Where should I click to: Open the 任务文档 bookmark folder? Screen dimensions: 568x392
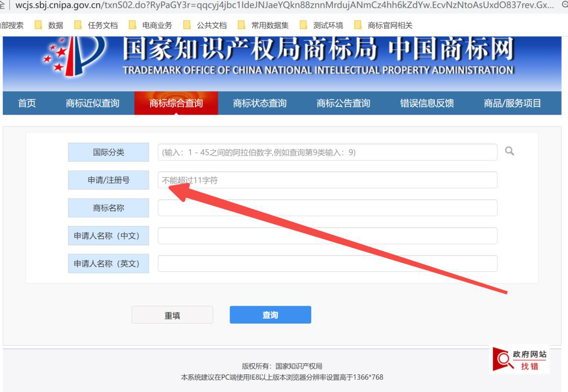[x=96, y=25]
